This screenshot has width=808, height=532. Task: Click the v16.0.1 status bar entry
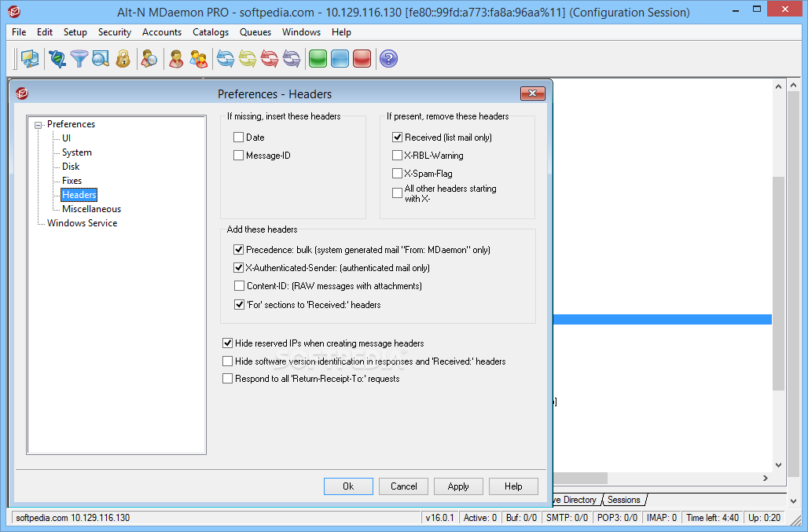click(x=439, y=518)
